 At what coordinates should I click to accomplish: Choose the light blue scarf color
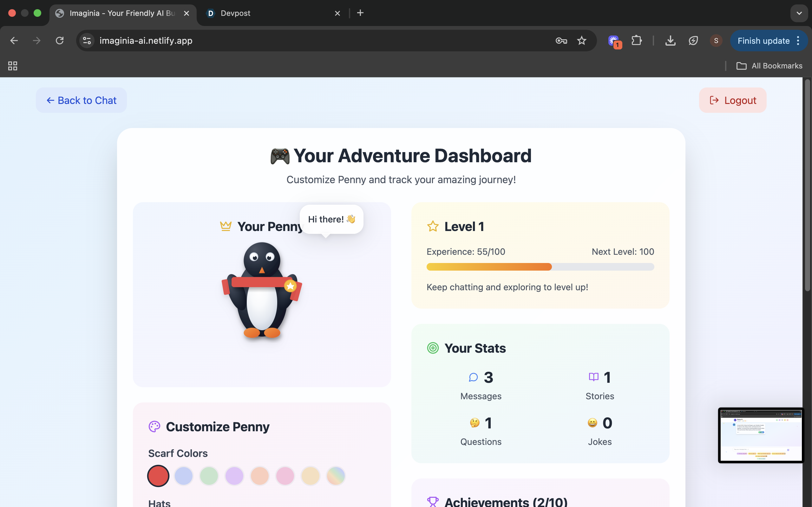184,476
